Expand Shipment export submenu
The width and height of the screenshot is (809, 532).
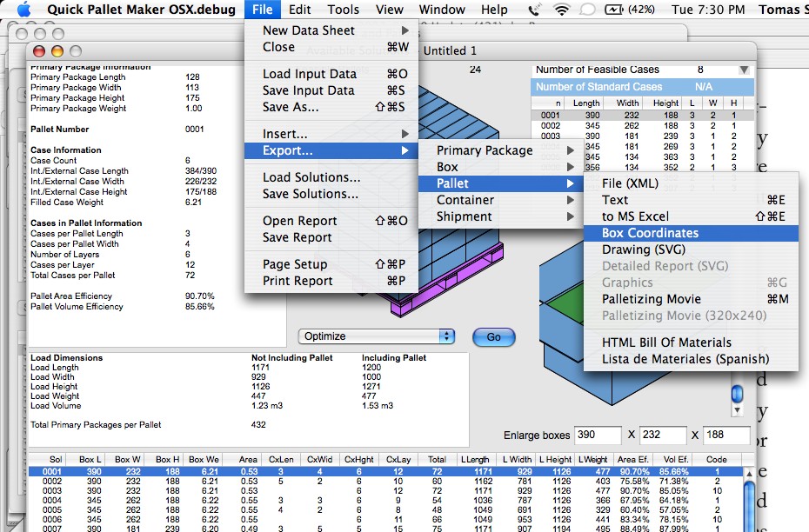pyautogui.click(x=500, y=216)
